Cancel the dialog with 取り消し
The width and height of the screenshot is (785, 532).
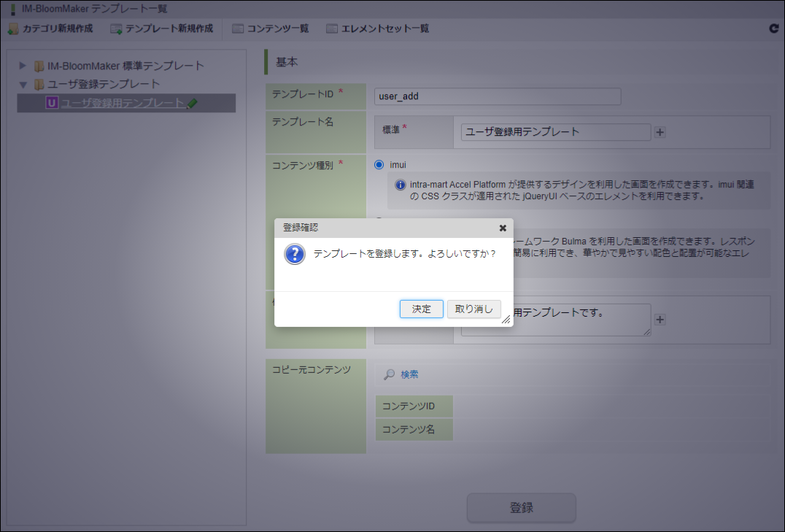[473, 309]
